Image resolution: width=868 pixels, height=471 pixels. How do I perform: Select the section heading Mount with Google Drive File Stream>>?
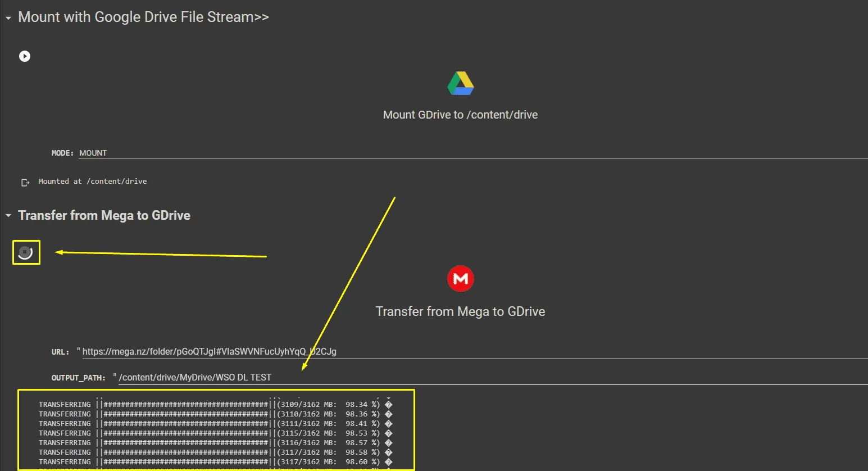click(143, 17)
